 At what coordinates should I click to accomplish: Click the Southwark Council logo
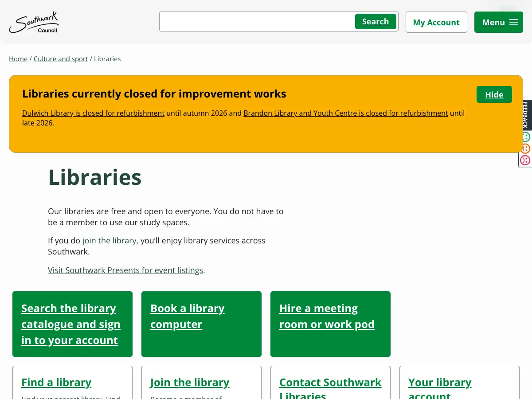(34, 23)
